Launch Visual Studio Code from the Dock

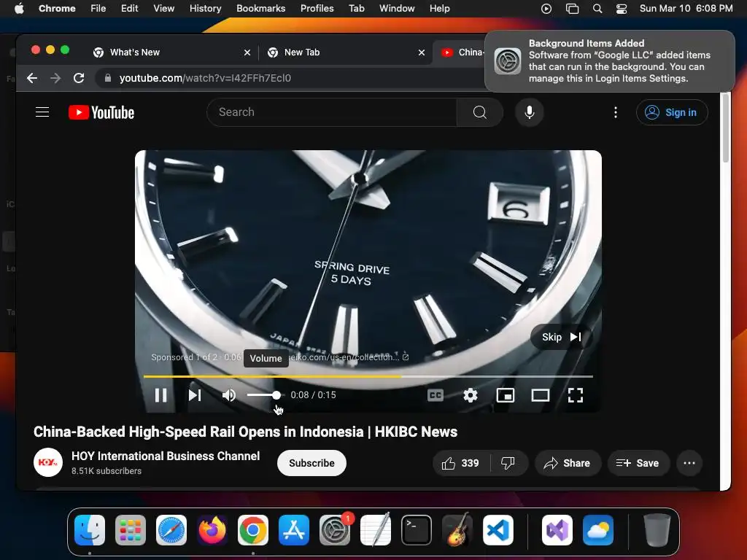[498, 530]
